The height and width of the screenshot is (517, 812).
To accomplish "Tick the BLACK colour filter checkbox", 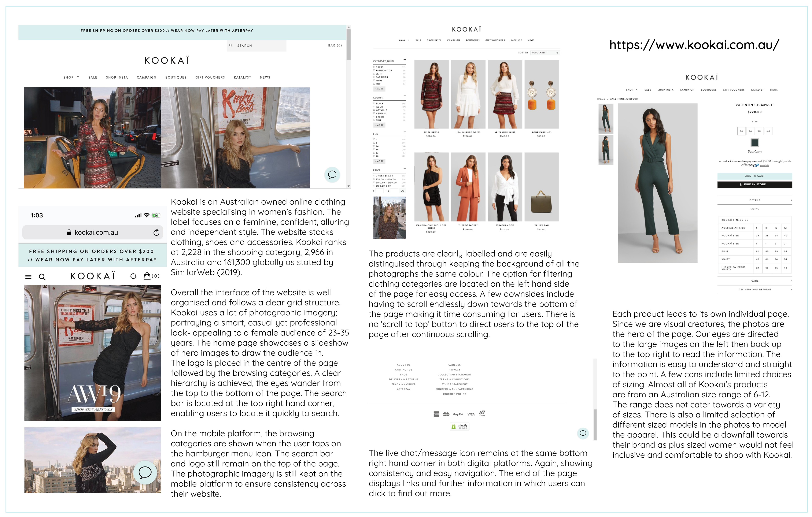I will point(374,104).
